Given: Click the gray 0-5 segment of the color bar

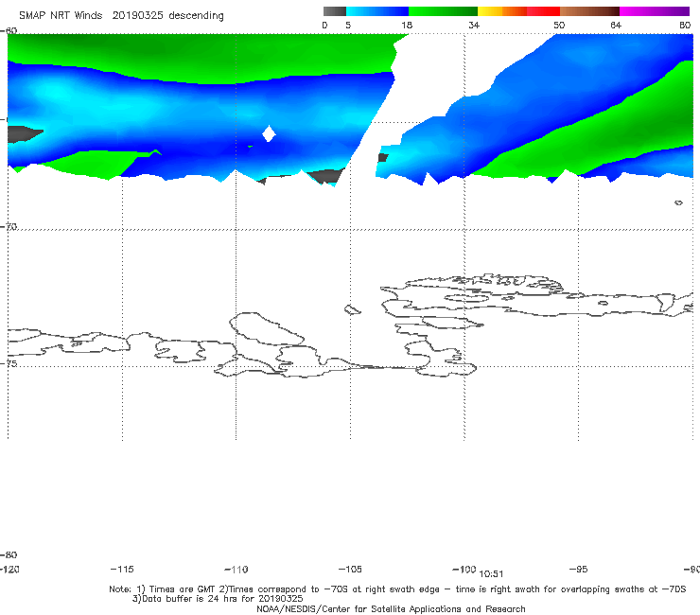Looking at the screenshot, I should pyautogui.click(x=334, y=11).
